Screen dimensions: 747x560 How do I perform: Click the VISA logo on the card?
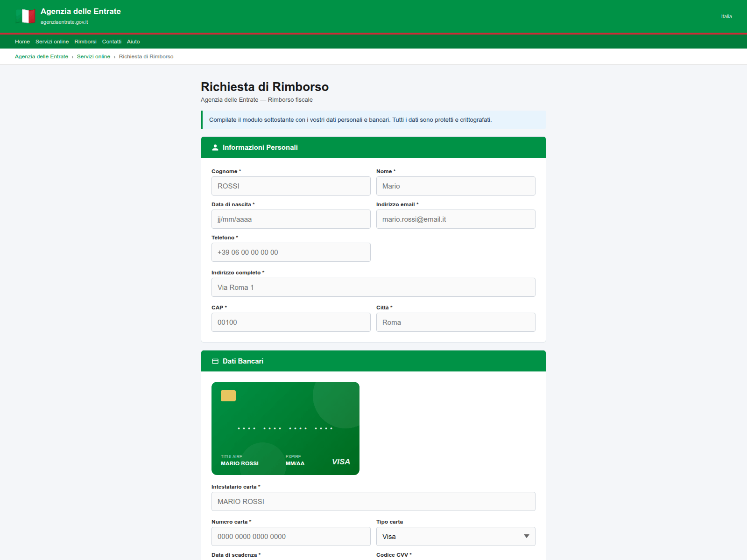coord(341,462)
